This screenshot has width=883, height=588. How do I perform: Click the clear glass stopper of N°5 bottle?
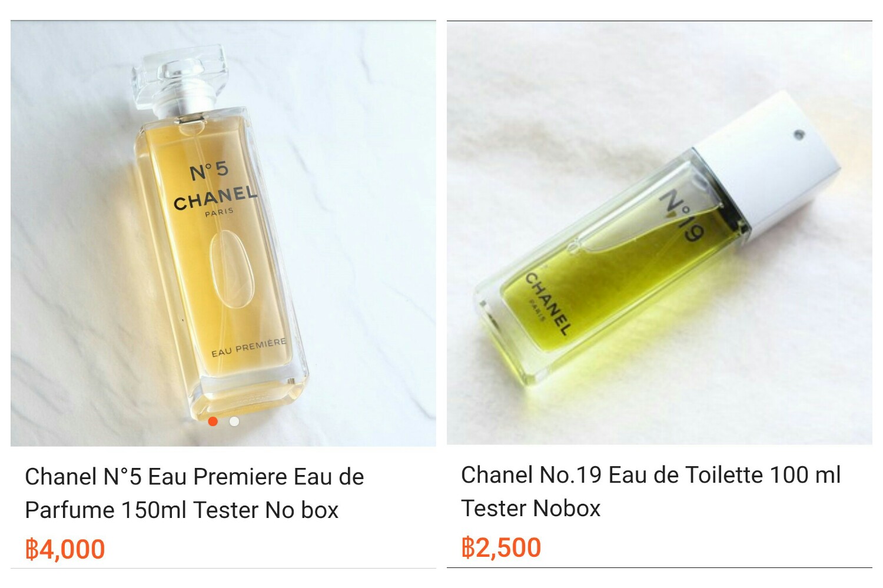tap(180, 79)
